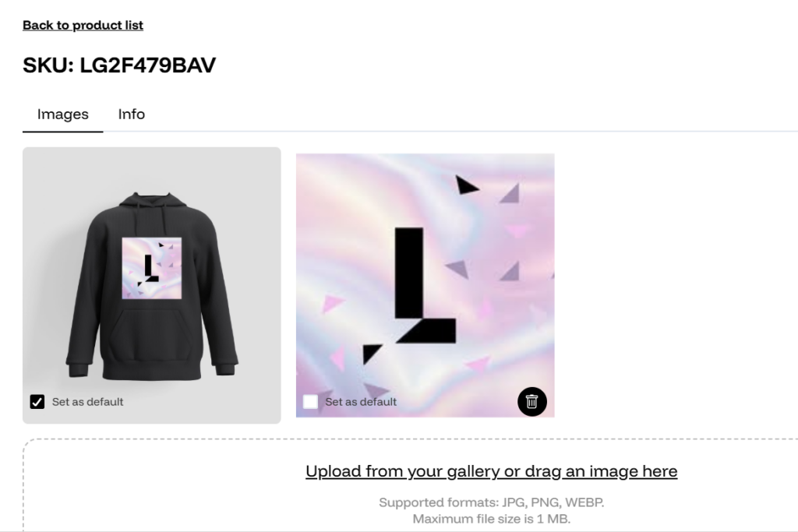This screenshot has width=798, height=532.
Task: Click the black triangle at the artwork's top right
Action: tap(466, 185)
